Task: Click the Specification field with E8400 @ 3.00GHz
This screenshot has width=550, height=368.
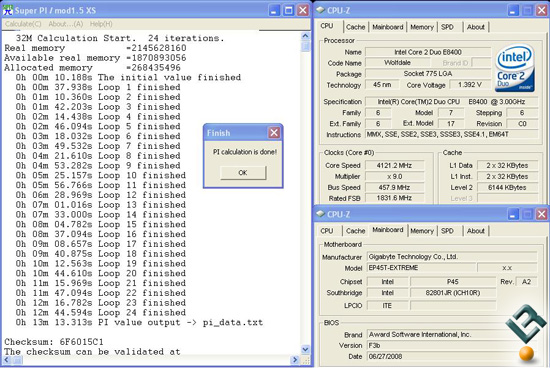Action: click(451, 102)
